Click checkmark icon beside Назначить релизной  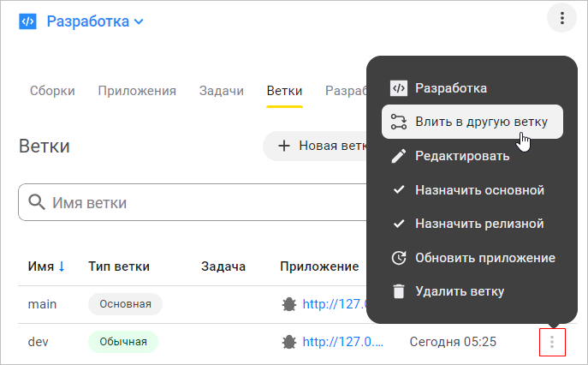[399, 224]
